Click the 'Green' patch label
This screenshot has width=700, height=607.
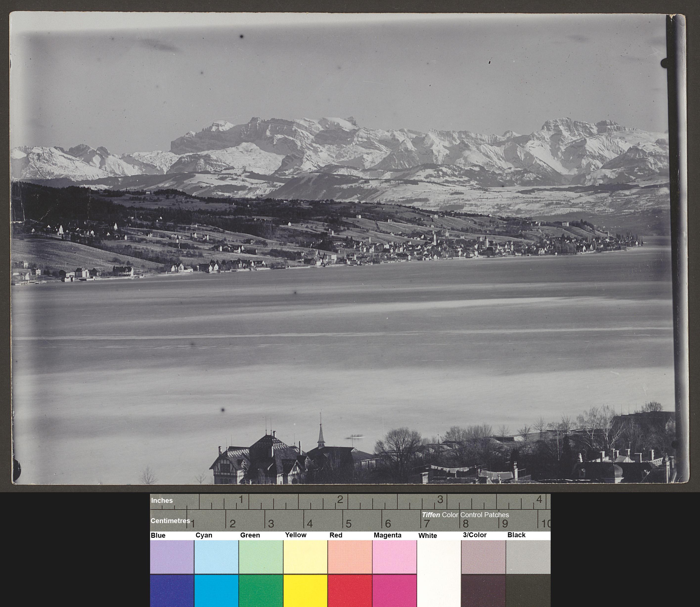click(250, 535)
